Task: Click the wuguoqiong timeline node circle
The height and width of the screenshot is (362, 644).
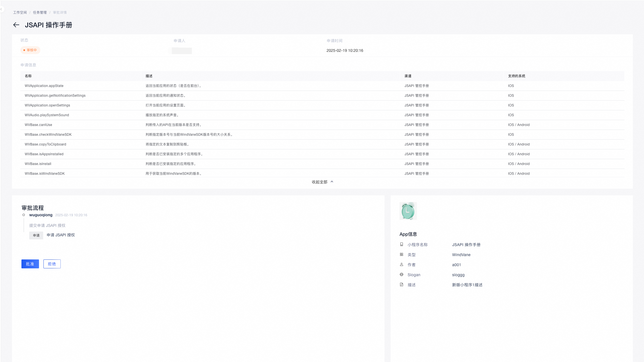Action: point(24,215)
